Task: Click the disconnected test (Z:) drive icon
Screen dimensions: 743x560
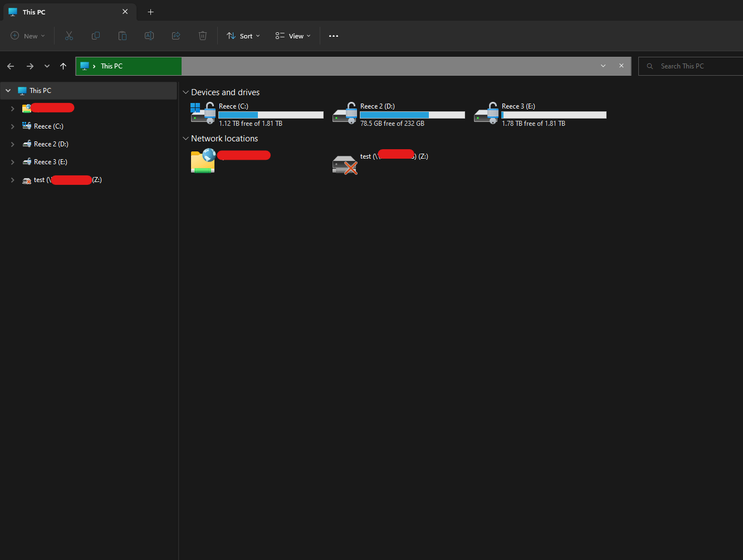Action: coord(345,165)
